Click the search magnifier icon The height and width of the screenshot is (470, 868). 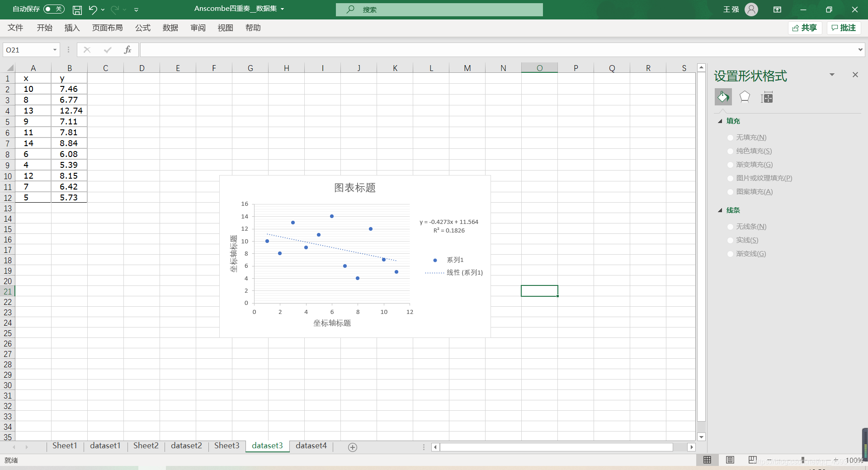350,9
